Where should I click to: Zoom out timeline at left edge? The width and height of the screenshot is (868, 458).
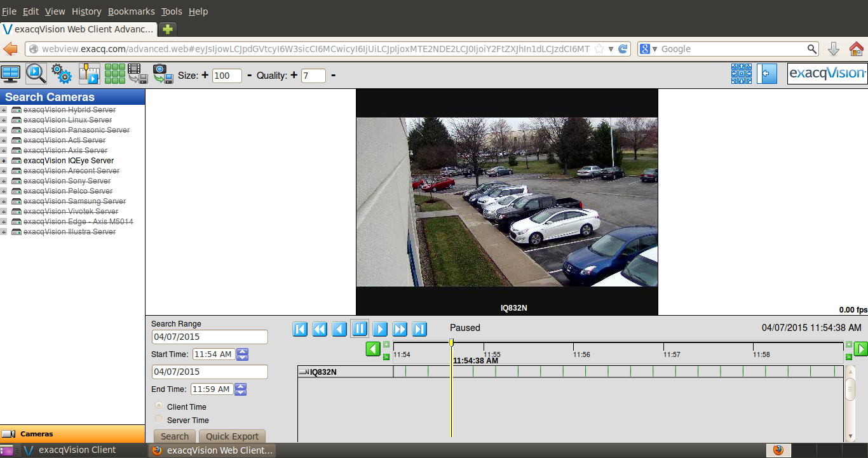pyautogui.click(x=386, y=357)
